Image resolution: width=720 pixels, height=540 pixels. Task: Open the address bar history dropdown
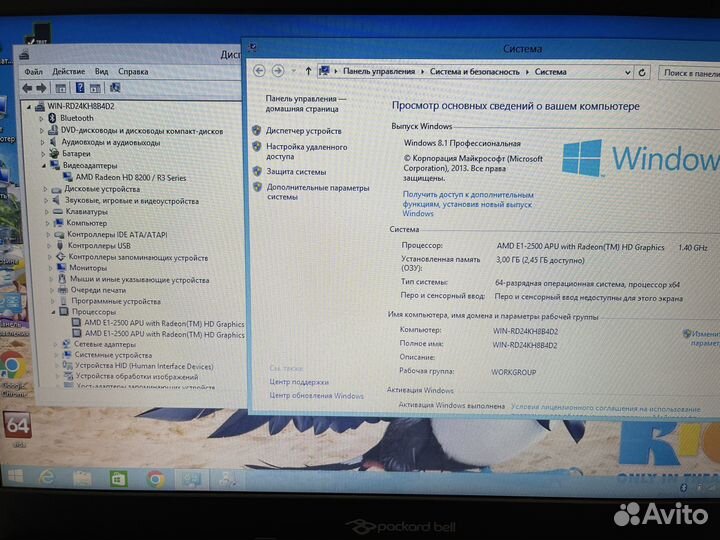(x=627, y=73)
